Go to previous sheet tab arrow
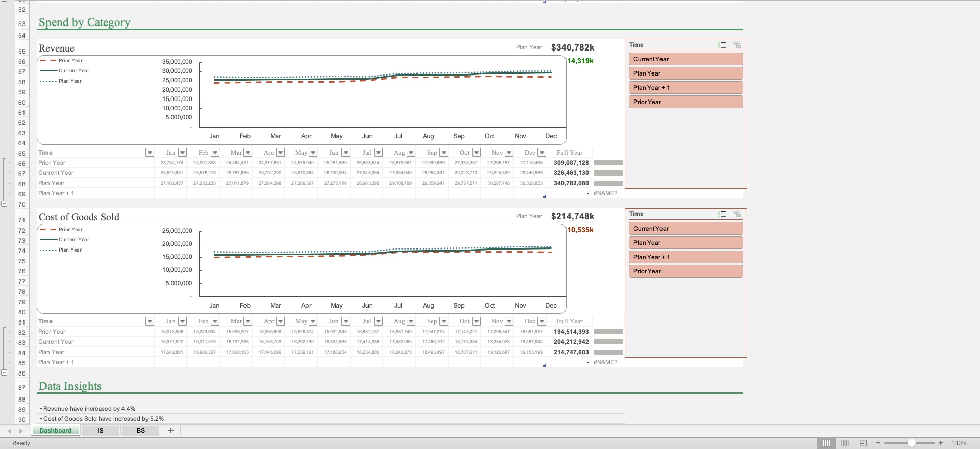This screenshot has width=980, height=449. click(x=9, y=431)
